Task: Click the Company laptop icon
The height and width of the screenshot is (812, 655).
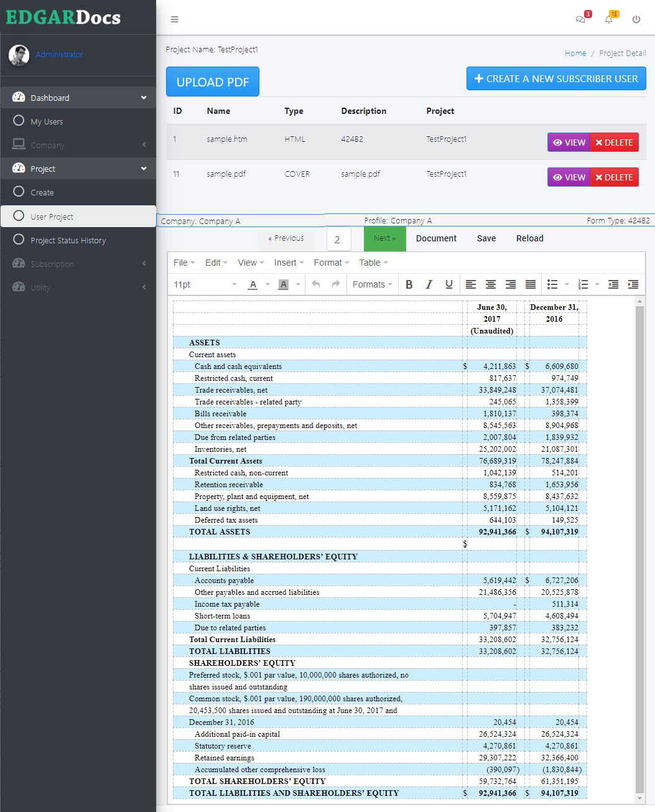Action: pos(19,144)
